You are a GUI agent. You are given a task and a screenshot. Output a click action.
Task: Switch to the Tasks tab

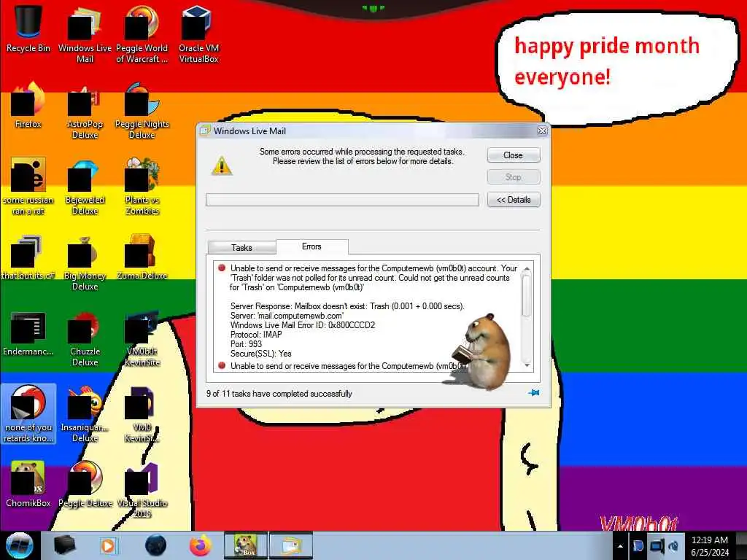point(241,248)
